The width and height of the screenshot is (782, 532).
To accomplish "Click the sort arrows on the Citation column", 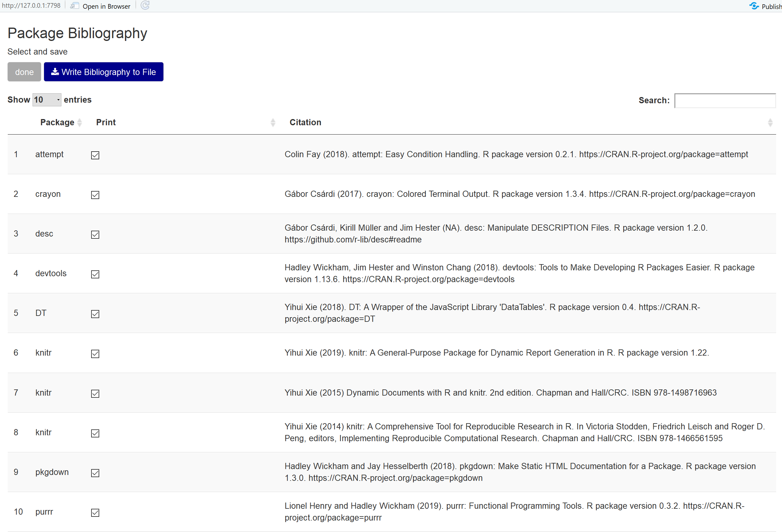I will [x=770, y=122].
